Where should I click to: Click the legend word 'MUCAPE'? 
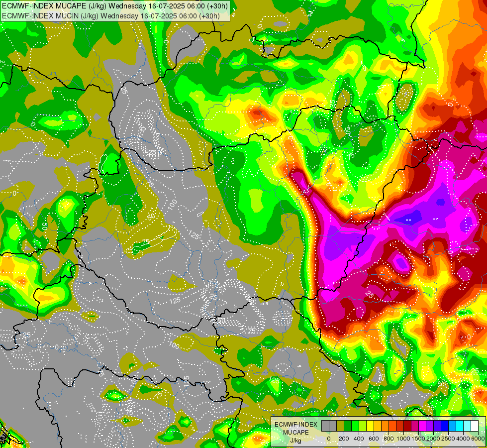296,433
